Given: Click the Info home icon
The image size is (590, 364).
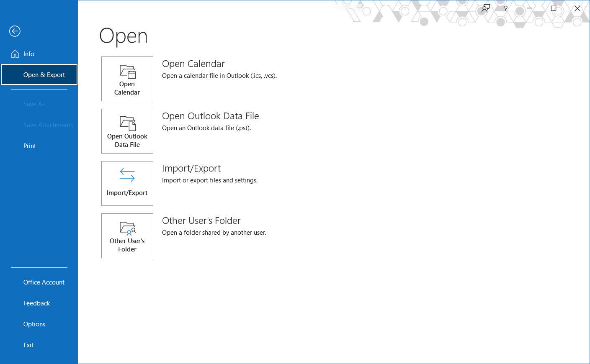Looking at the screenshot, I should (x=15, y=54).
